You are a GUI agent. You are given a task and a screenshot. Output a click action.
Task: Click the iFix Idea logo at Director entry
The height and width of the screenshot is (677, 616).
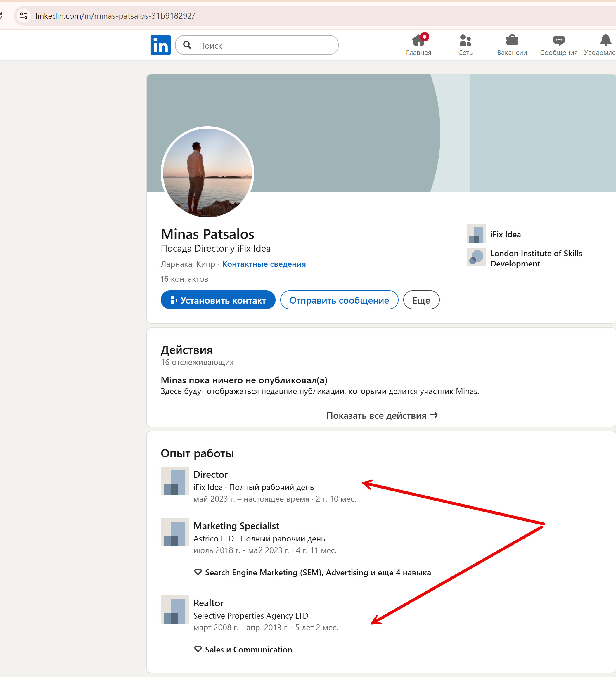click(x=174, y=481)
